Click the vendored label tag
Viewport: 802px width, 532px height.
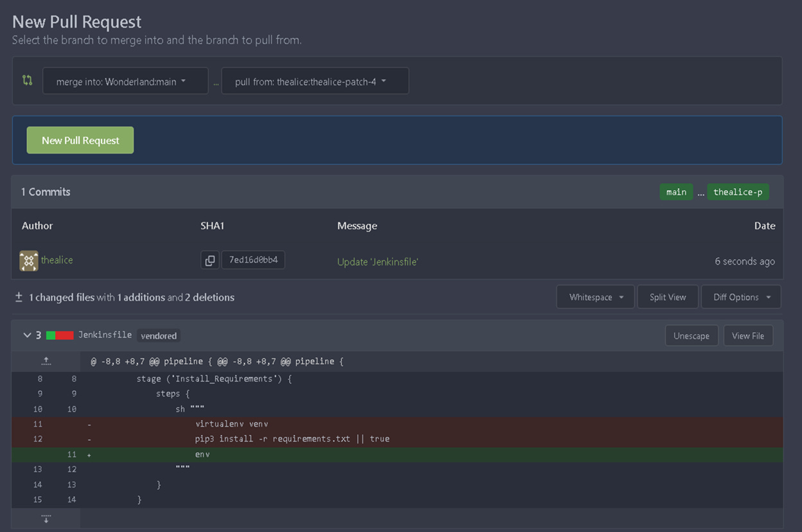(159, 335)
